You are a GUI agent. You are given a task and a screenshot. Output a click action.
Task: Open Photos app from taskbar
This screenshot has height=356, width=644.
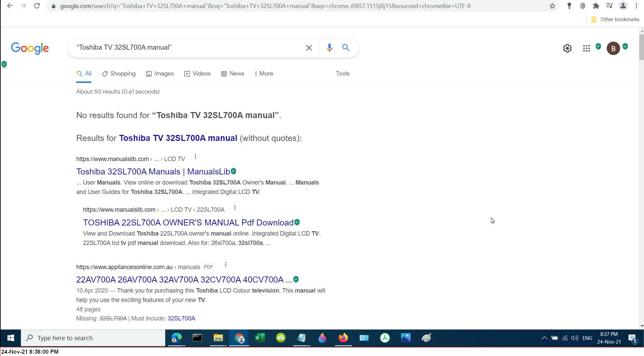[x=405, y=338]
